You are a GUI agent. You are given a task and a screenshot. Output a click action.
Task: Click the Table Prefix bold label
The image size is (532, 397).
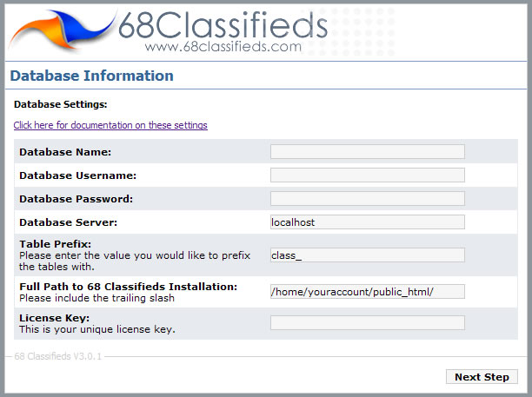click(x=55, y=244)
